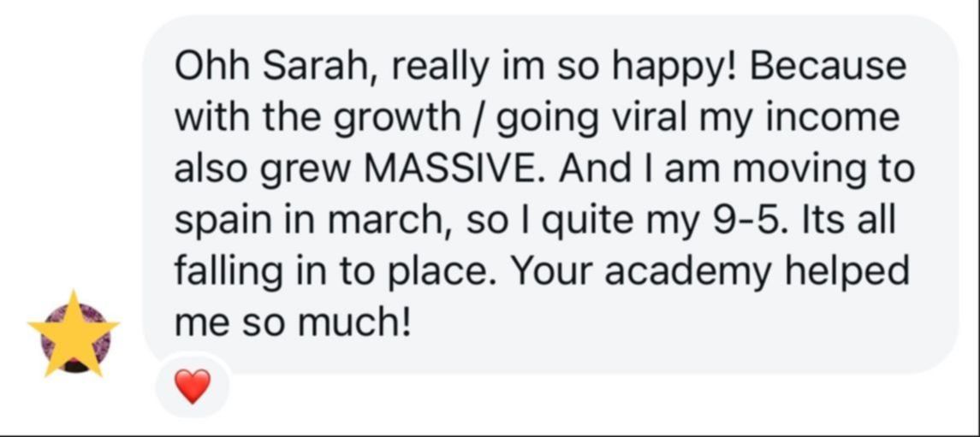Click the red heart reaction
980x437 pixels.
pyautogui.click(x=193, y=387)
